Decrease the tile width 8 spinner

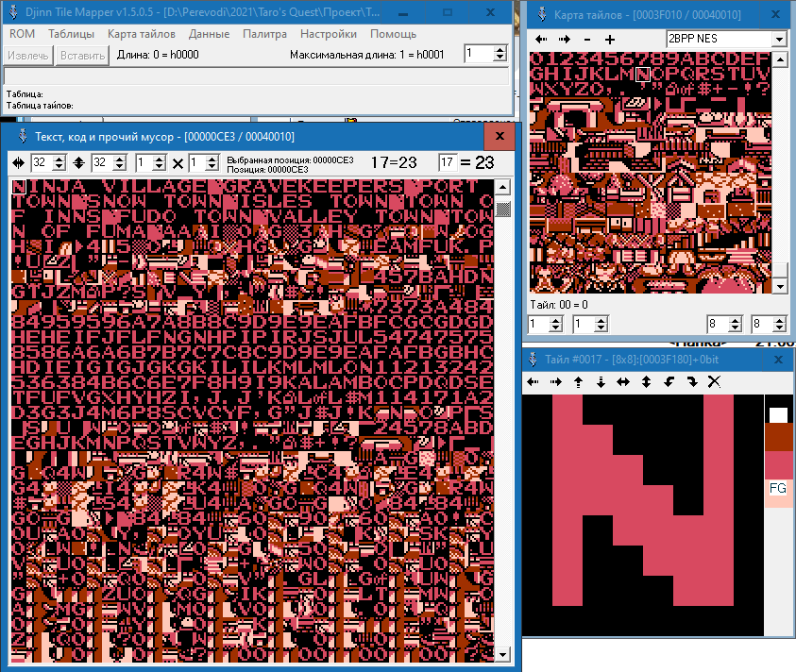coord(735,328)
